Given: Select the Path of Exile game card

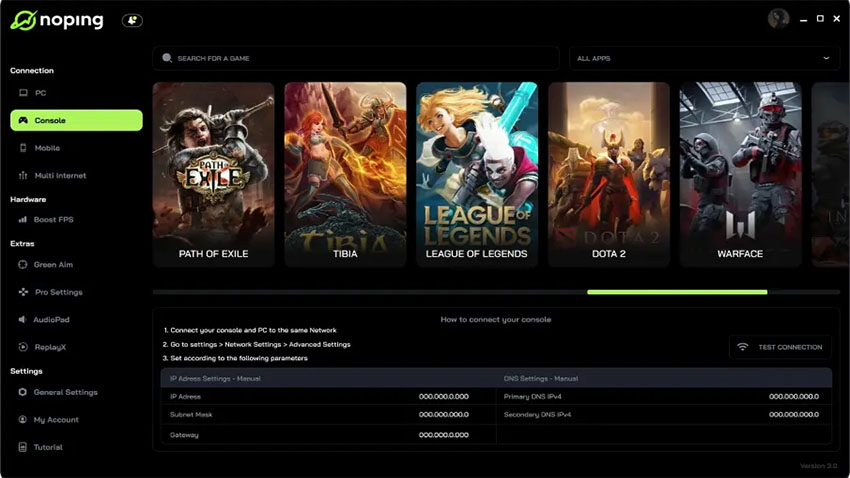Looking at the screenshot, I should click(214, 175).
